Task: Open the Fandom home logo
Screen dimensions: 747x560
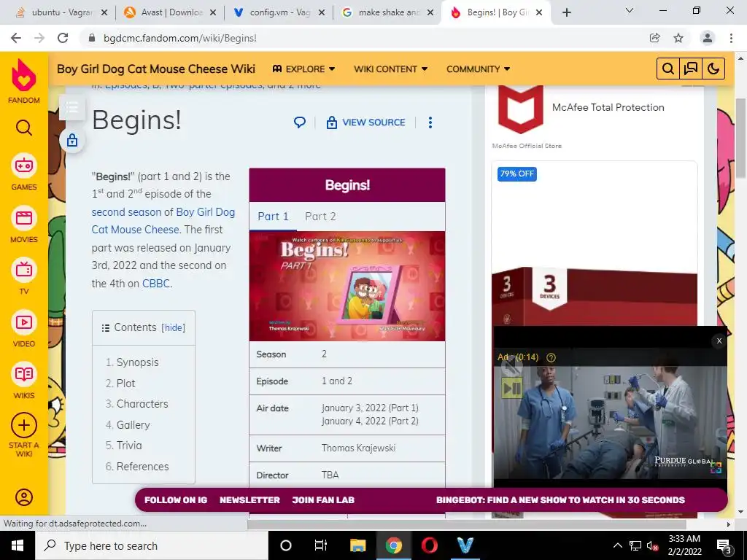Action: [x=24, y=81]
